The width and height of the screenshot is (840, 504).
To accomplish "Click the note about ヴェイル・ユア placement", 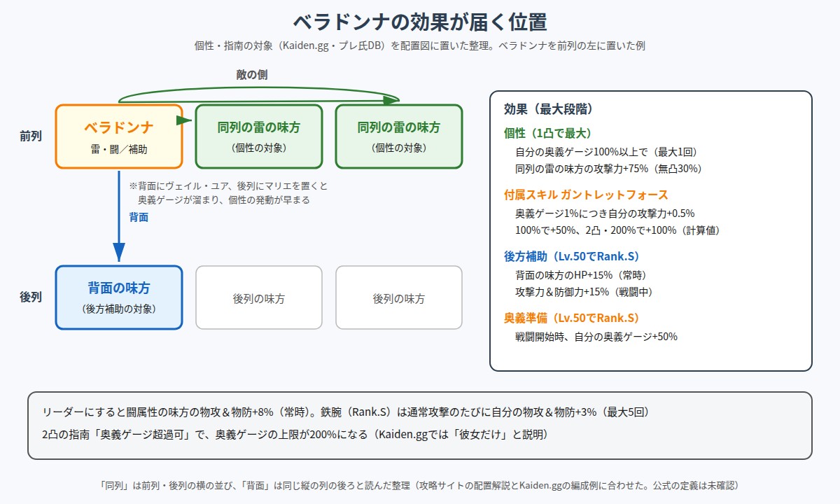I will click(228, 187).
